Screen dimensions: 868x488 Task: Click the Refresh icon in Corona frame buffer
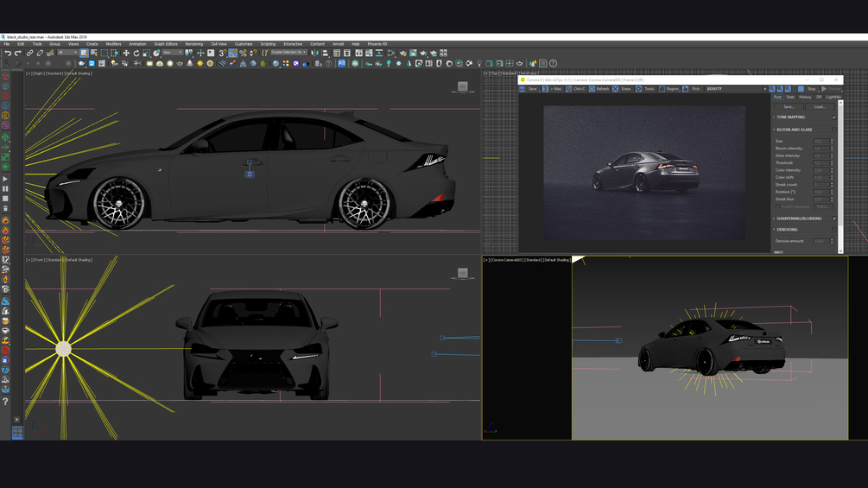click(x=592, y=89)
